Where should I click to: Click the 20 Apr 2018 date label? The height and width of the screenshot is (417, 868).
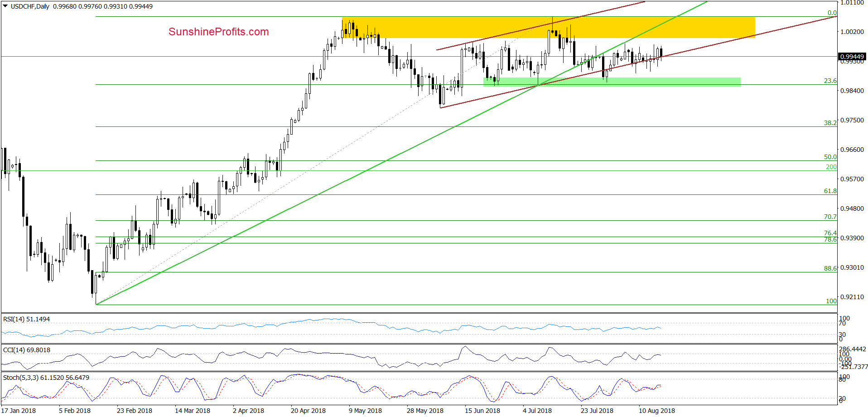click(x=308, y=411)
